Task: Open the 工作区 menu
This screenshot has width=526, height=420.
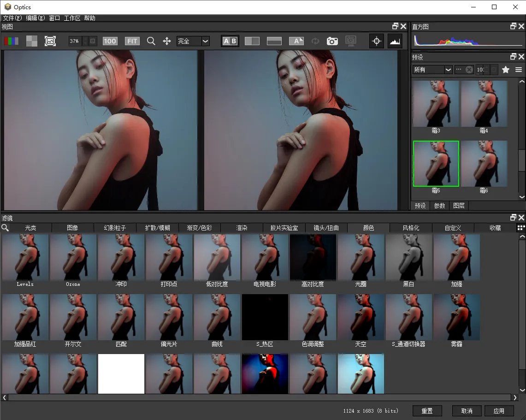Action: click(x=72, y=18)
